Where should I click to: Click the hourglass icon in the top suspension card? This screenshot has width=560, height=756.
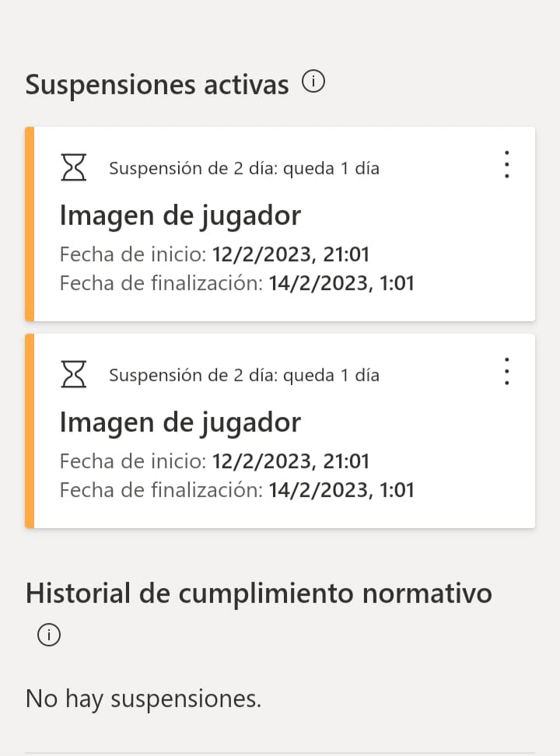pyautogui.click(x=74, y=167)
